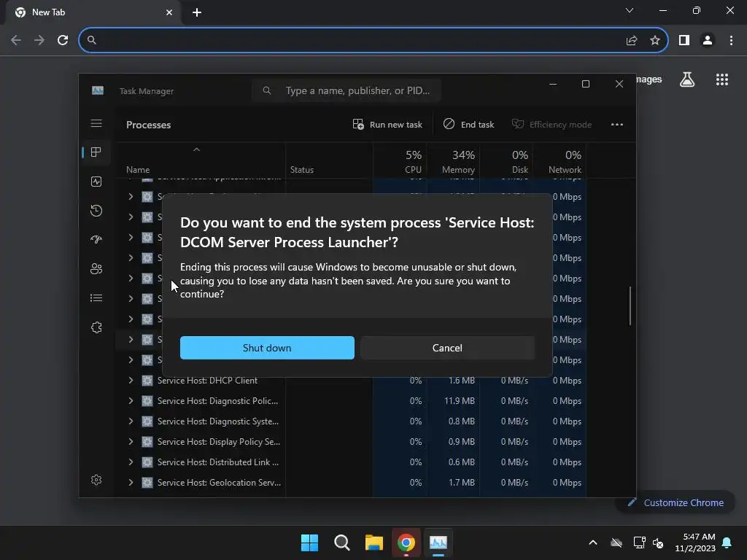This screenshot has height=560, width=747.
Task: Open the Details sidebar icon
Action: (x=96, y=298)
